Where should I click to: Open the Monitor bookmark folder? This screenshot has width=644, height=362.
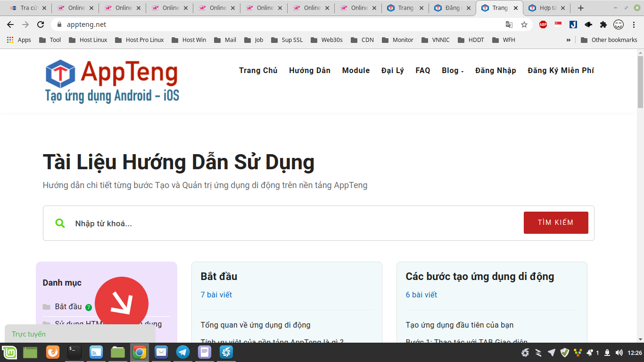click(397, 40)
